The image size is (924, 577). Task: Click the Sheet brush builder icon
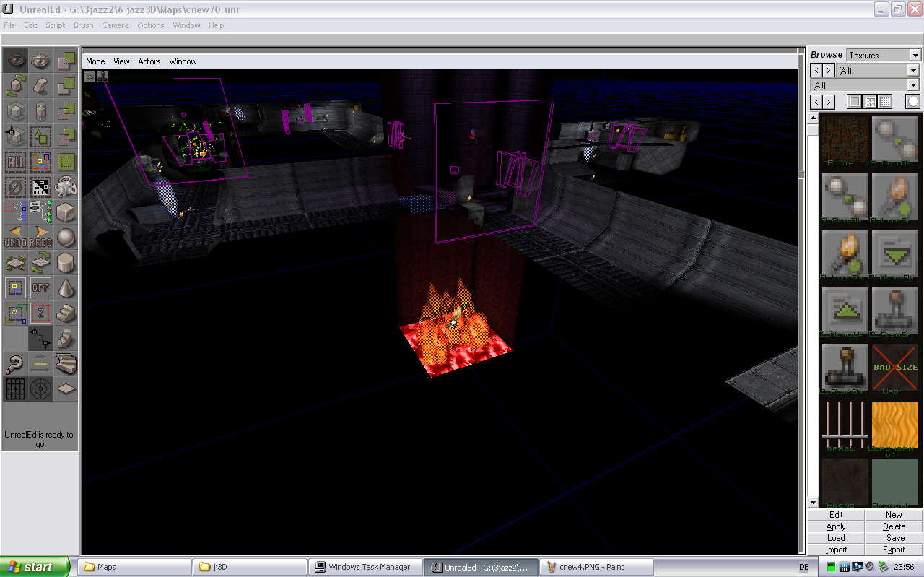pos(66,389)
